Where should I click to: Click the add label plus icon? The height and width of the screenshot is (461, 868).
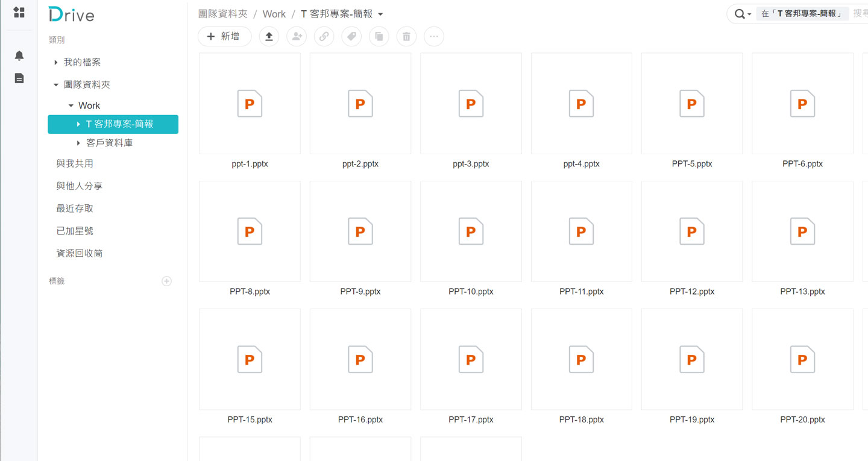(167, 281)
